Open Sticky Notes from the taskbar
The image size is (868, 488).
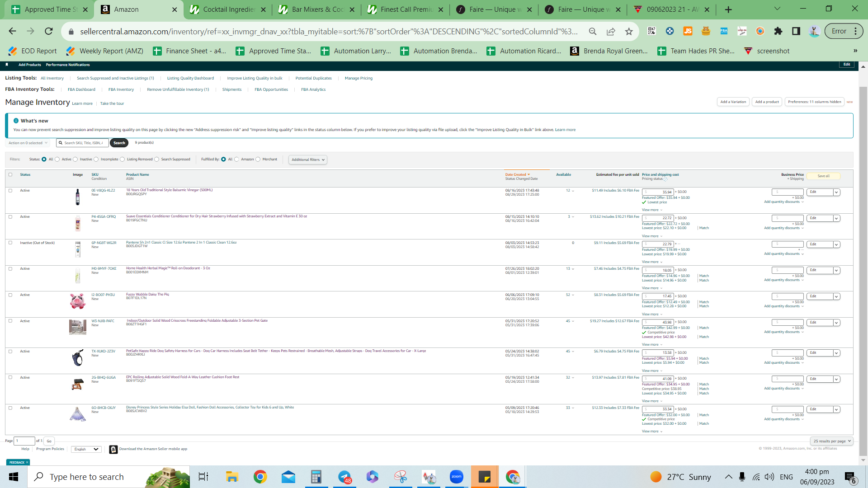pyautogui.click(x=485, y=477)
